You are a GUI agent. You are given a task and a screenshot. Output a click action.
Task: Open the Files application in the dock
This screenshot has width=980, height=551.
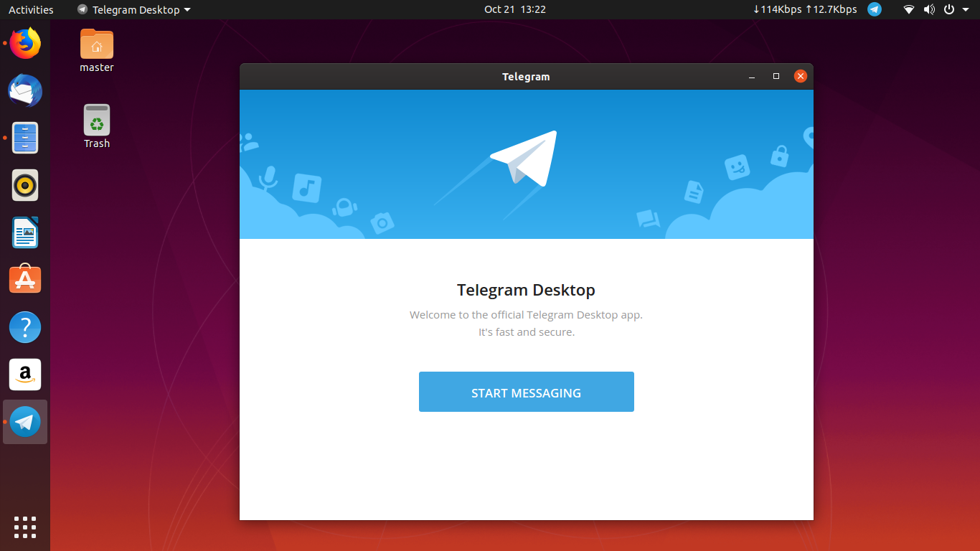click(24, 138)
